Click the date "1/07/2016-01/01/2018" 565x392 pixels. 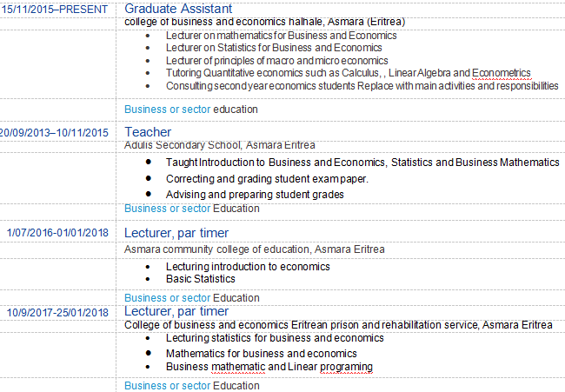57,233
